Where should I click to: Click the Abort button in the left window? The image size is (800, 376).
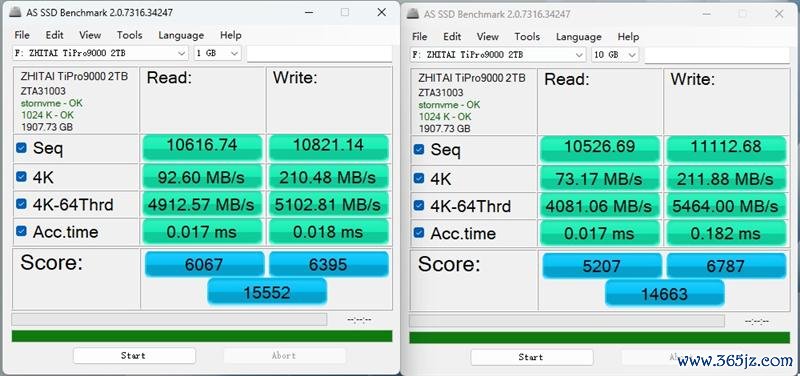click(x=284, y=356)
